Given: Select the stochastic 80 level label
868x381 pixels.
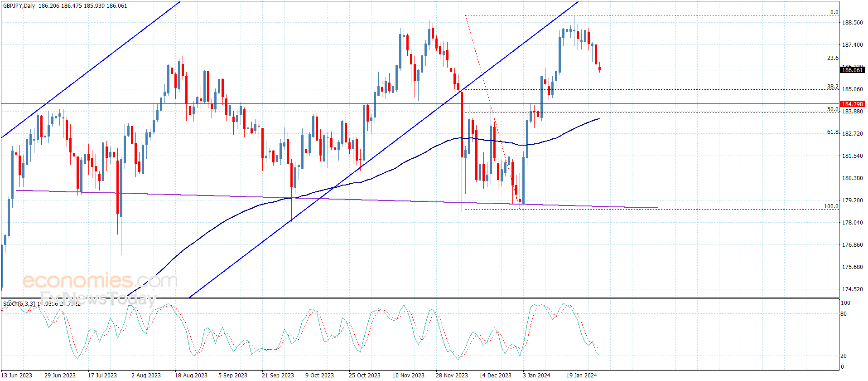Looking at the screenshot, I should click(843, 313).
